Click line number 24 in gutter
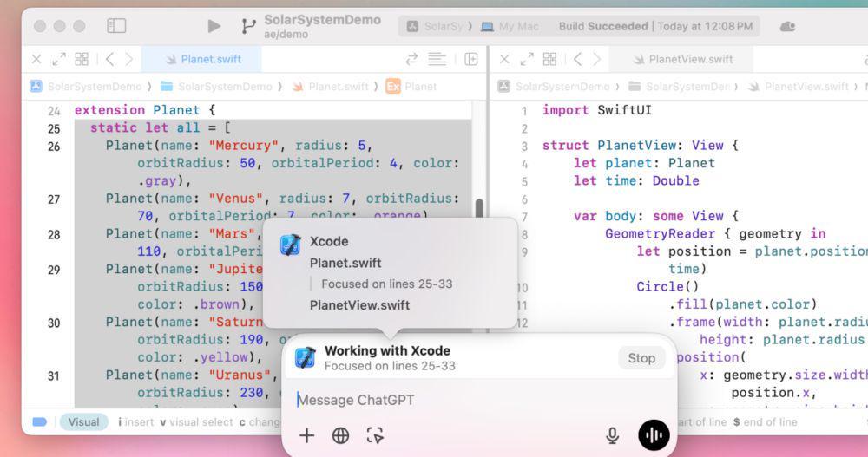The width and height of the screenshot is (868, 457). pyautogui.click(x=54, y=111)
